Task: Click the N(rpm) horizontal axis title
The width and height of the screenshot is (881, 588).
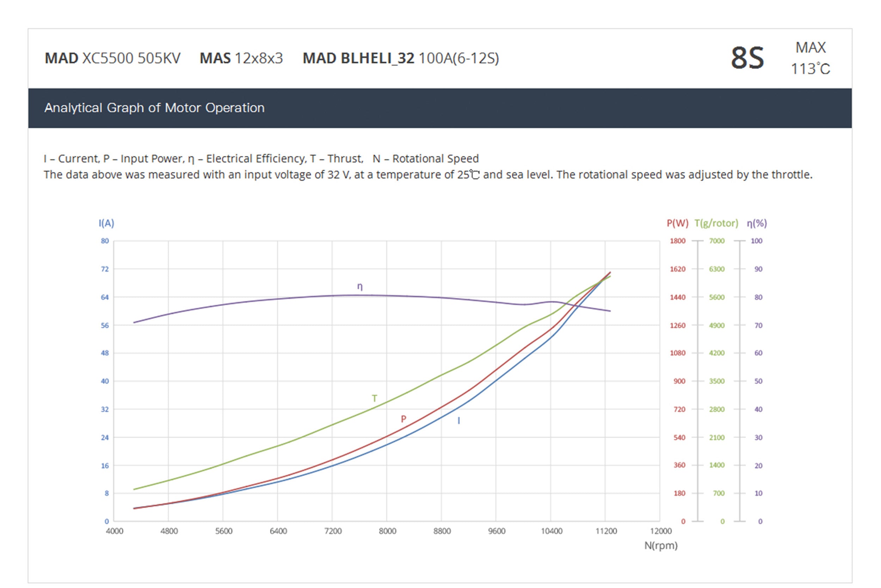Action: click(x=661, y=546)
